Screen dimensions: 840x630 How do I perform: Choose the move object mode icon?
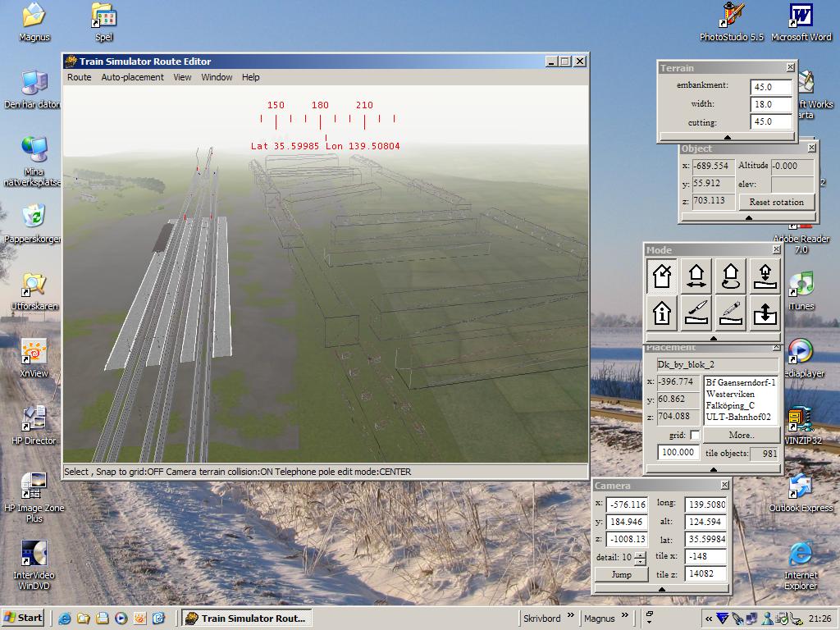(x=696, y=276)
